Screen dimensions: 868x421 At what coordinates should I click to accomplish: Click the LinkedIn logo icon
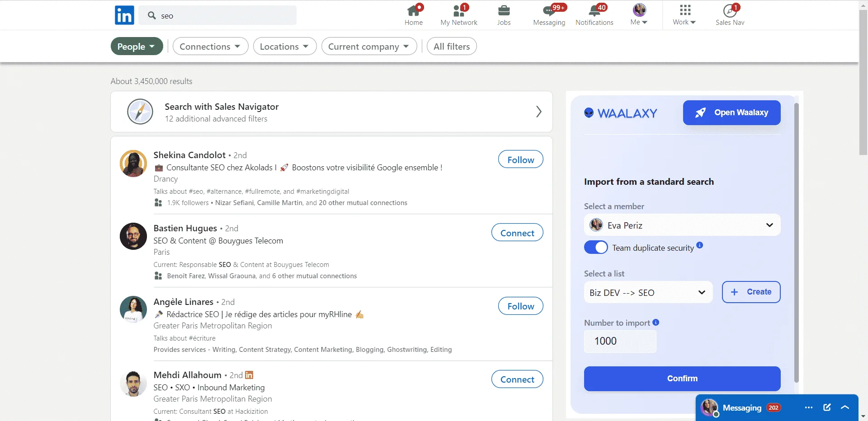124,15
